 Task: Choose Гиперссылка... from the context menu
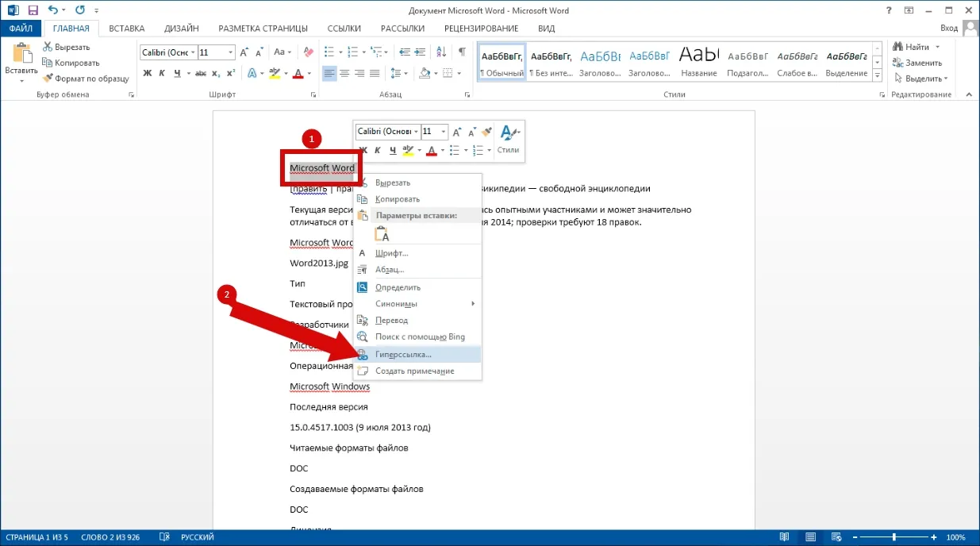(418, 354)
